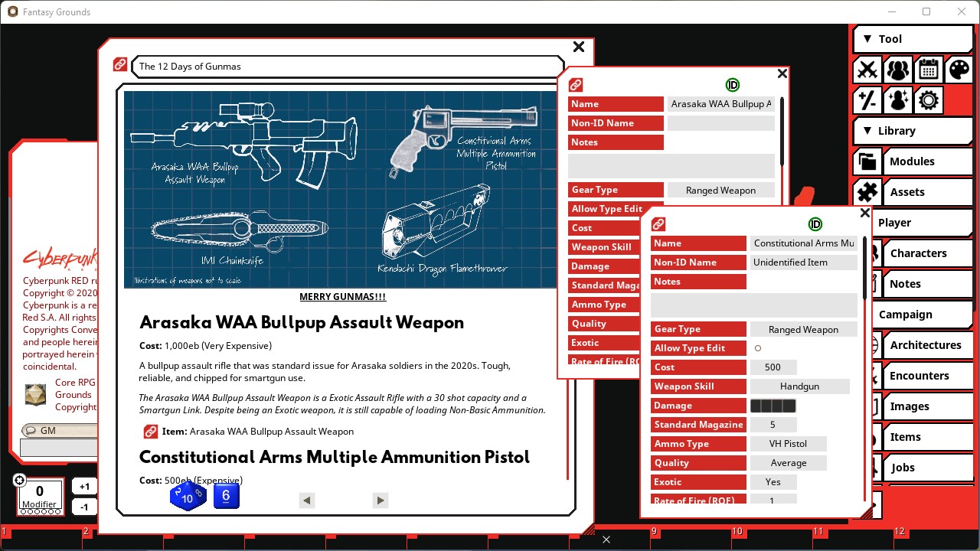This screenshot has height=551, width=980.
Task: Toggle the ID icon in Constitutional Arms window
Action: coord(815,224)
